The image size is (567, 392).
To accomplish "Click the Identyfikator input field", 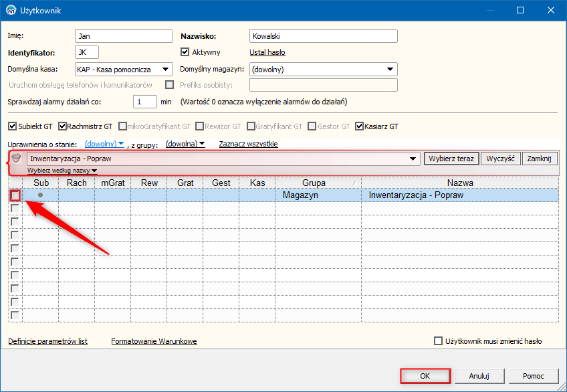I will click(87, 52).
